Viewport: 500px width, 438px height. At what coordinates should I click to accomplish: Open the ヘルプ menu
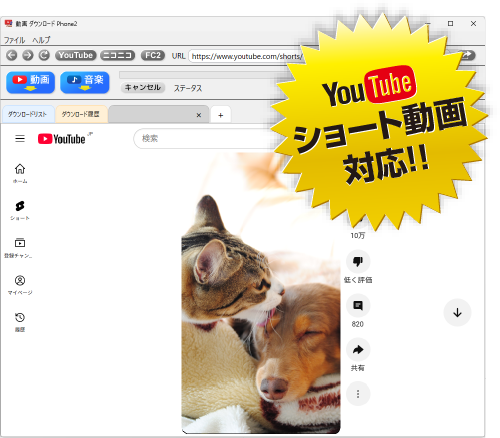(x=41, y=40)
